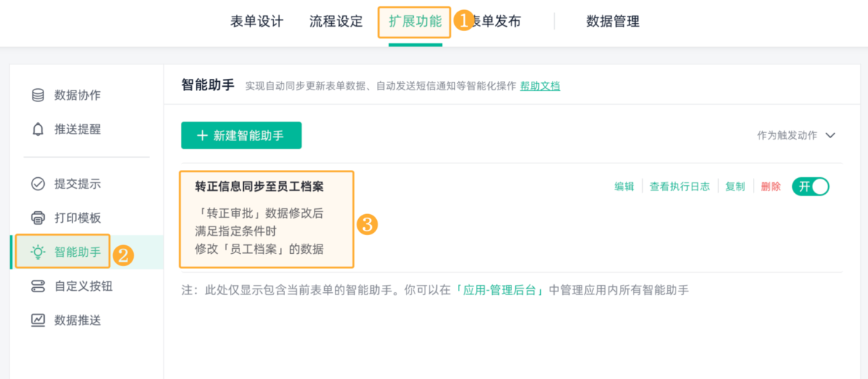Click the 推送提醒 bell icon
The width and height of the screenshot is (868, 379).
(x=38, y=129)
